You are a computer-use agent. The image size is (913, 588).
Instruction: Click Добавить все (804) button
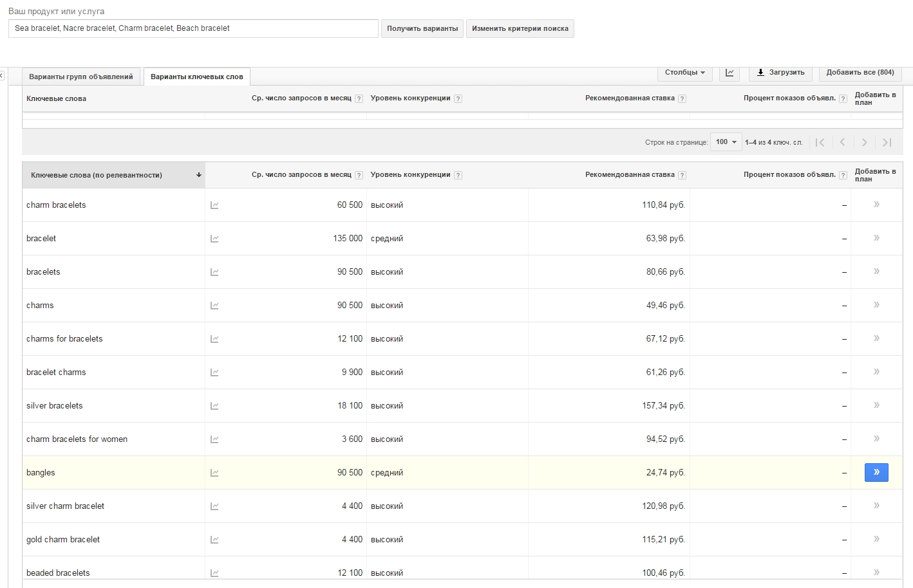[x=860, y=73]
